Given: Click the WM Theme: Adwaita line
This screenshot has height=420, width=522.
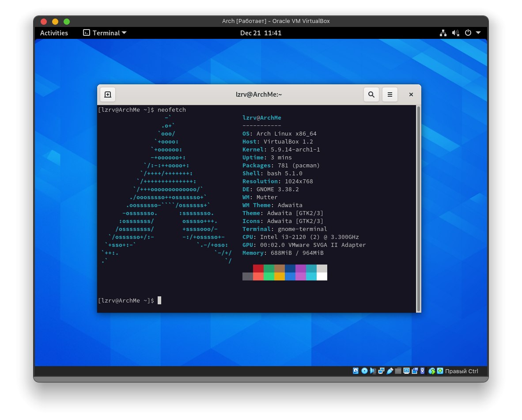Looking at the screenshot, I should (x=272, y=205).
